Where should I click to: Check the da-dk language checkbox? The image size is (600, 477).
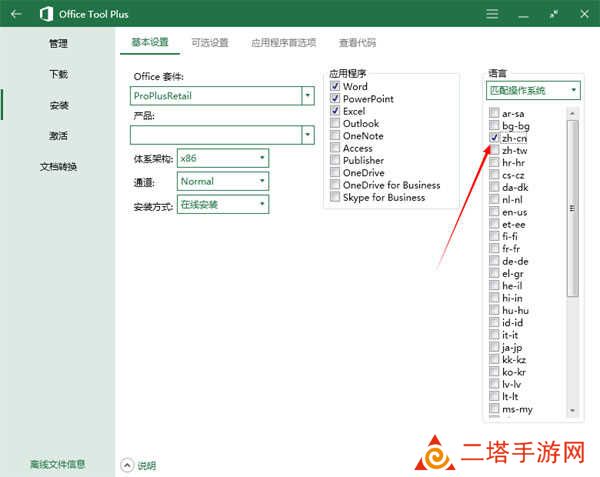(x=494, y=187)
